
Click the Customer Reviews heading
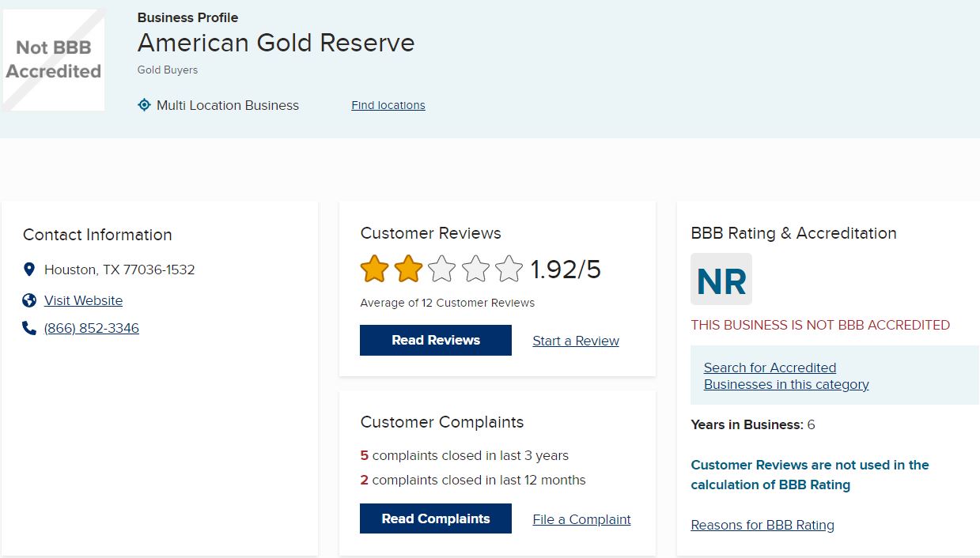(431, 233)
